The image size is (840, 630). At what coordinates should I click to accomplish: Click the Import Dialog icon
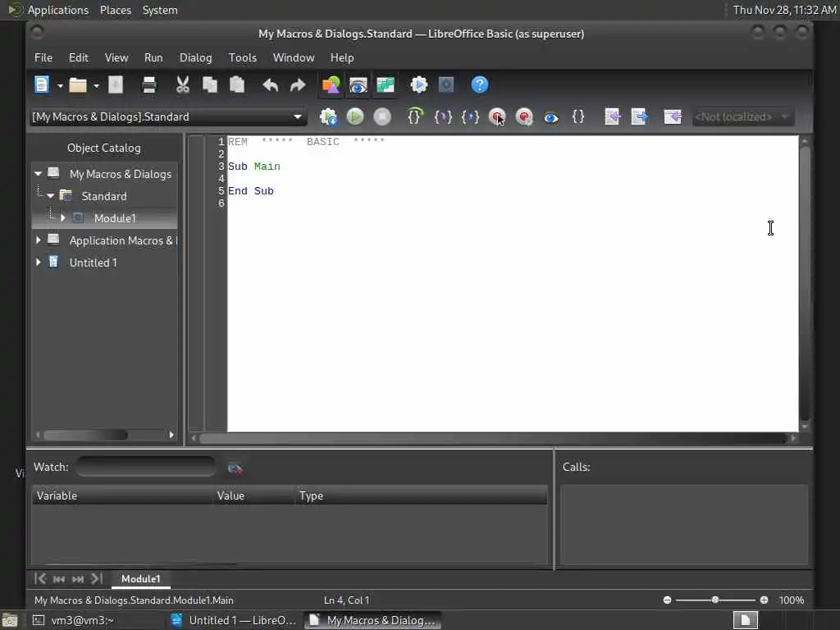coord(673,116)
